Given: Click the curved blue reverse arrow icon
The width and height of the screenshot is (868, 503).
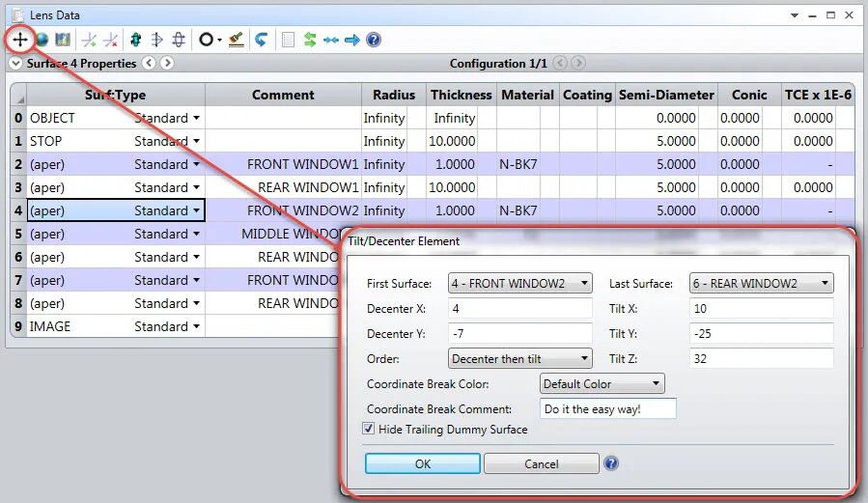Looking at the screenshot, I should (x=262, y=40).
